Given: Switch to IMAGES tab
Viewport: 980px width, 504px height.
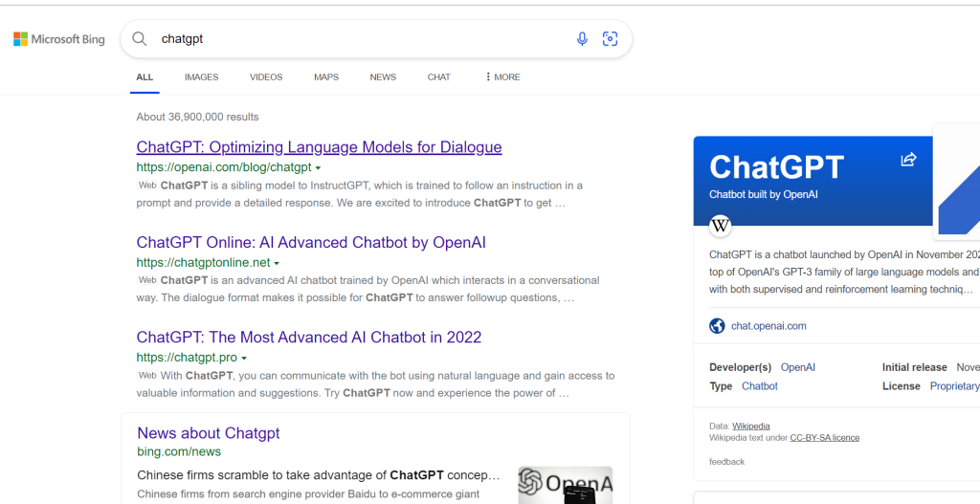Looking at the screenshot, I should 201,77.
